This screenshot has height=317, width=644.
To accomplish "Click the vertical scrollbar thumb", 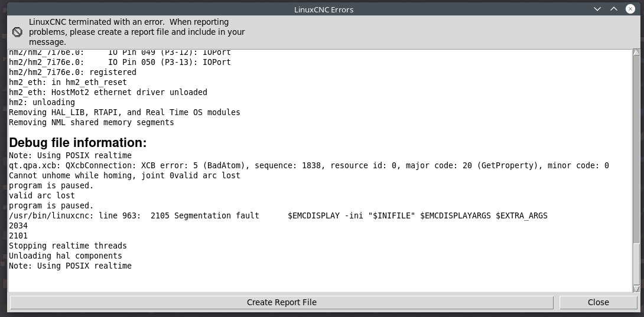I will 636,264.
